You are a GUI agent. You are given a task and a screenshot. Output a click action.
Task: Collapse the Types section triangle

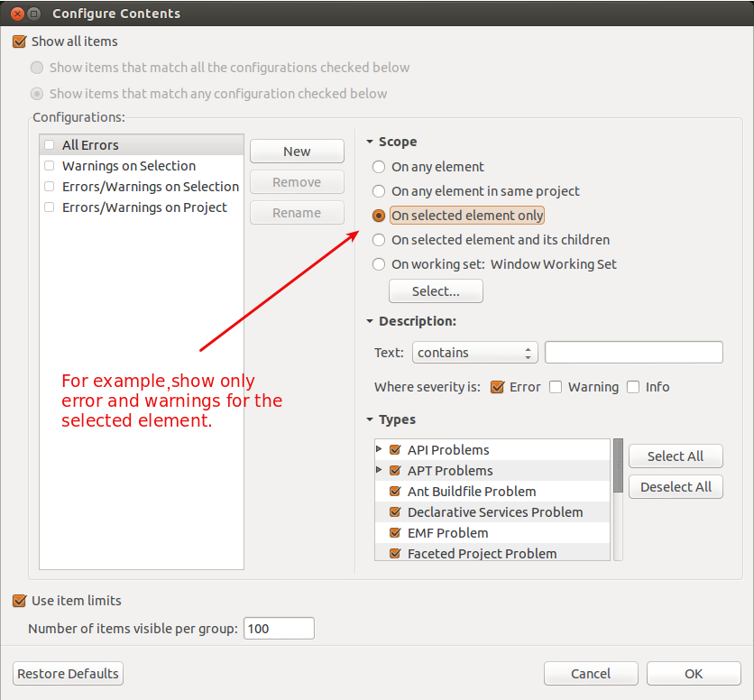(370, 419)
